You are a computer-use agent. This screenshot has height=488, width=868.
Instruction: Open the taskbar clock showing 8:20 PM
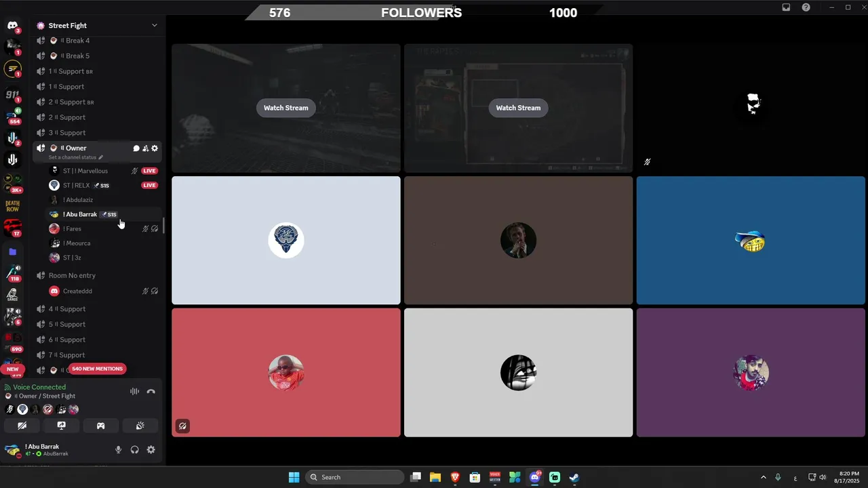(848, 477)
